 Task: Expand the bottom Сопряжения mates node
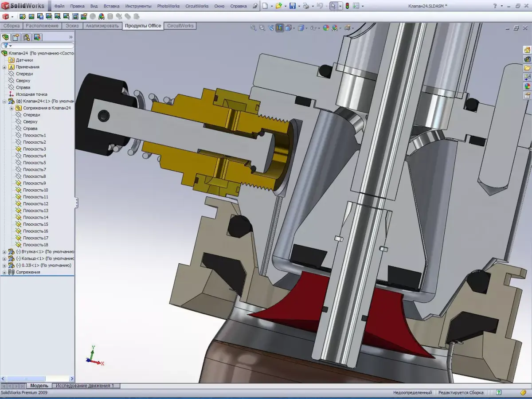[4, 272]
